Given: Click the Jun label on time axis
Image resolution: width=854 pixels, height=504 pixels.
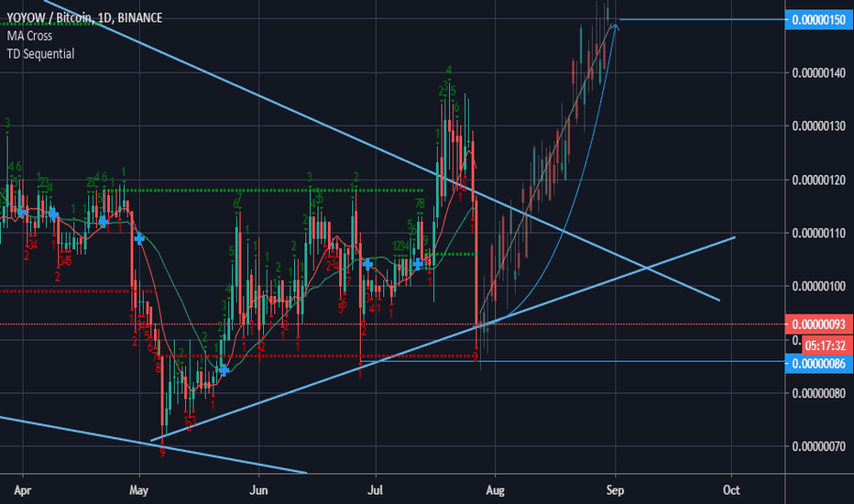Looking at the screenshot, I should tap(258, 490).
